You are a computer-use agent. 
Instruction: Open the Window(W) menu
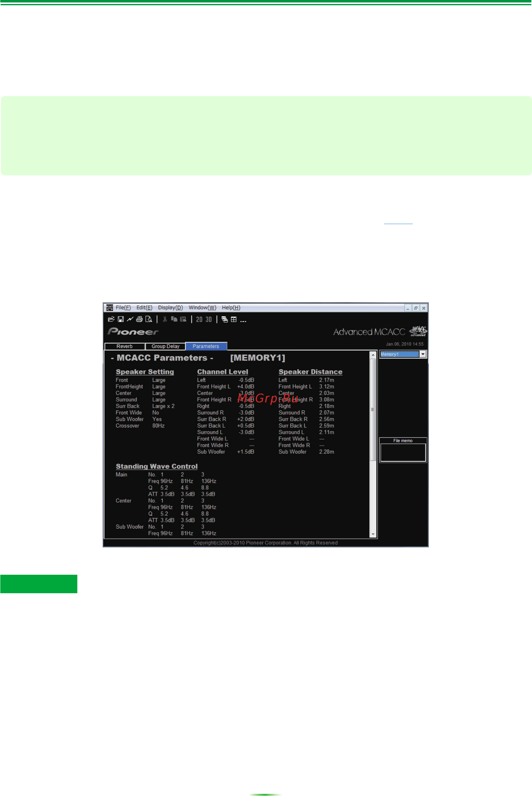point(202,308)
